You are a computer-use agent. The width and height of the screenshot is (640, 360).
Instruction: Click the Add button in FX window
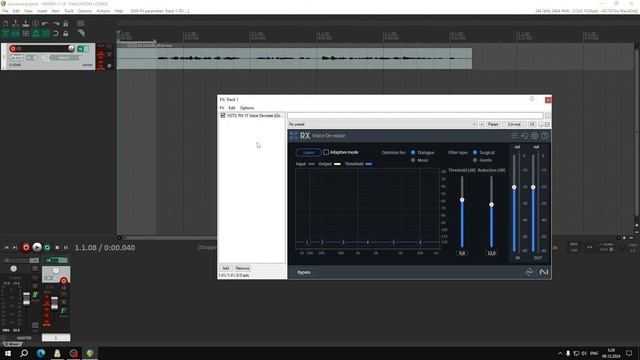[226, 268]
